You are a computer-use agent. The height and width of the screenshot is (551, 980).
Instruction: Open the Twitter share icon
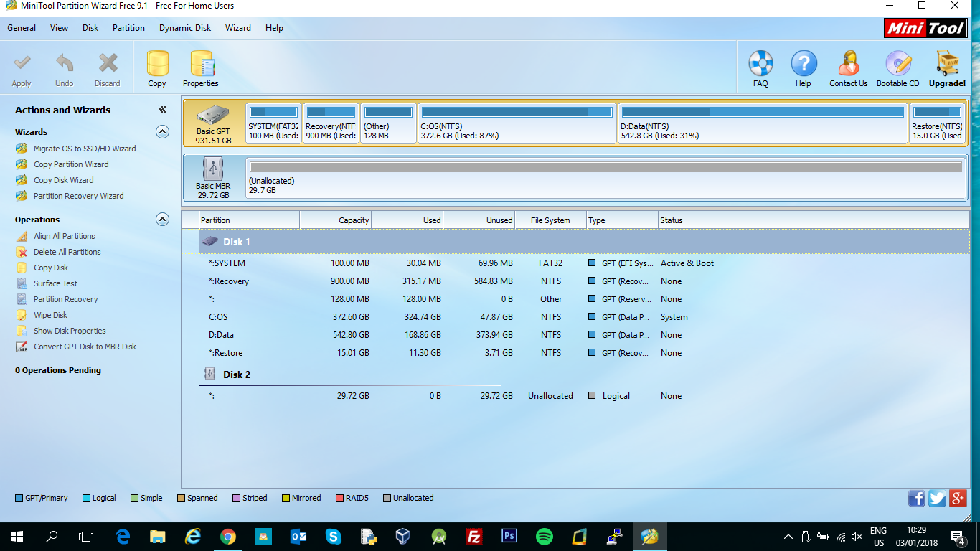coord(937,499)
